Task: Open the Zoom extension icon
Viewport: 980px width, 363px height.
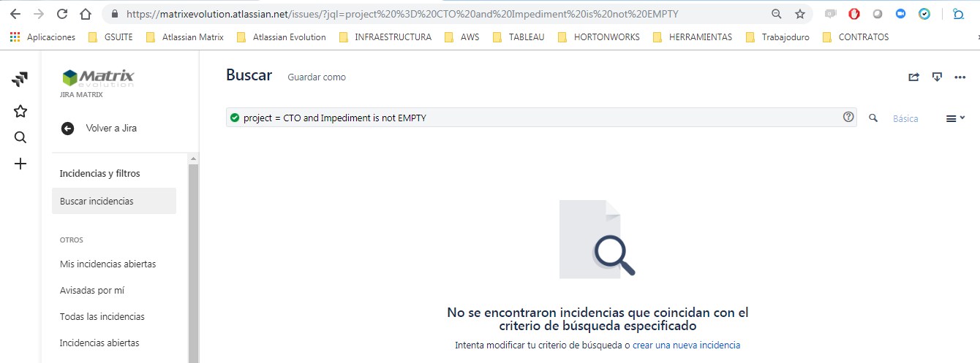Action: (x=901, y=14)
